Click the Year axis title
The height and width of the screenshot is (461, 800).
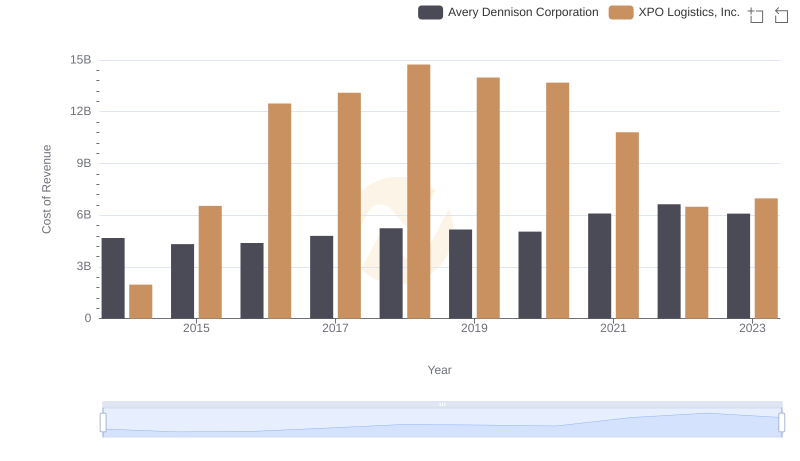439,370
